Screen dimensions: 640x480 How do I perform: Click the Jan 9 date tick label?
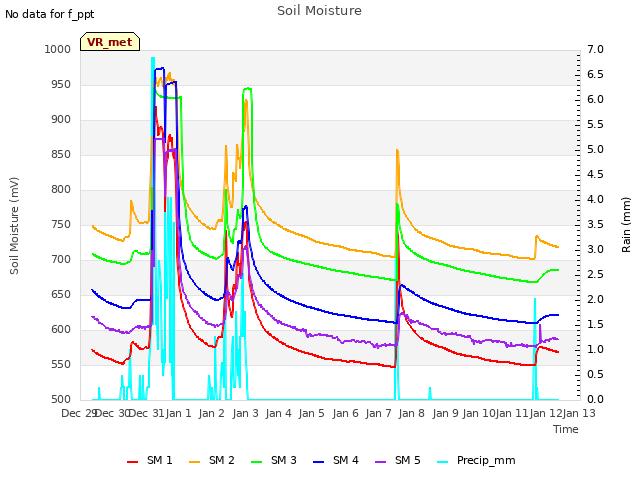[445, 413]
